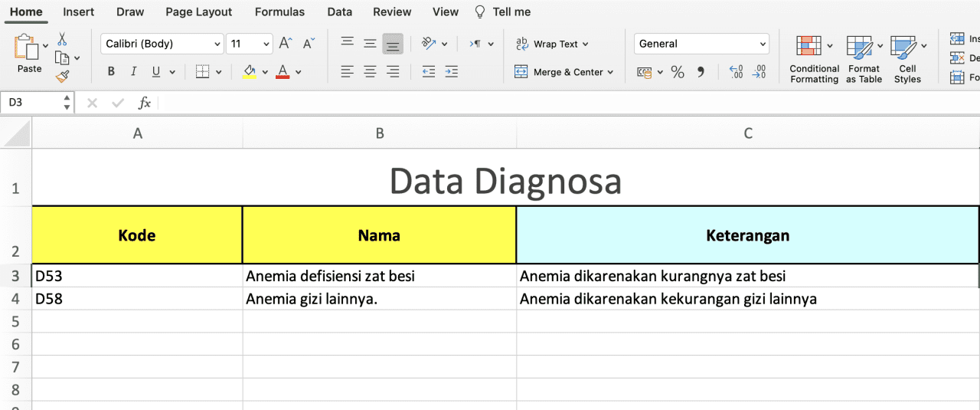
Task: Toggle Center horizontal alignment
Action: 370,71
